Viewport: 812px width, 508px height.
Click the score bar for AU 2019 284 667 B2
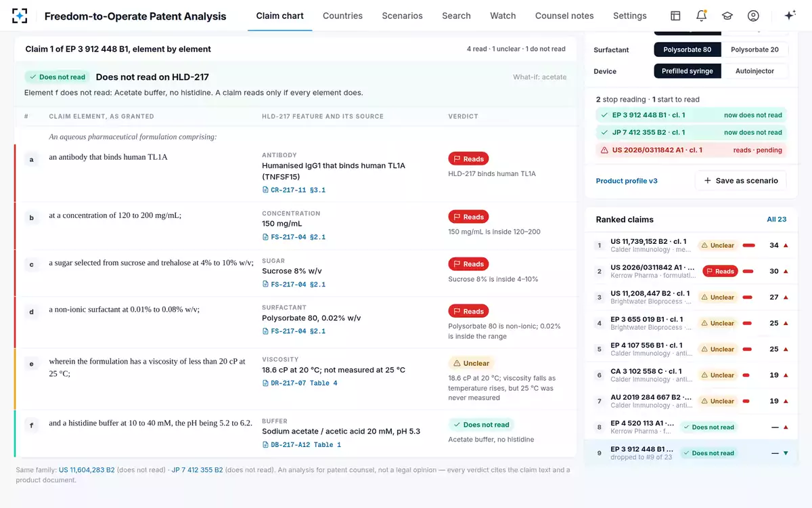[746, 401]
